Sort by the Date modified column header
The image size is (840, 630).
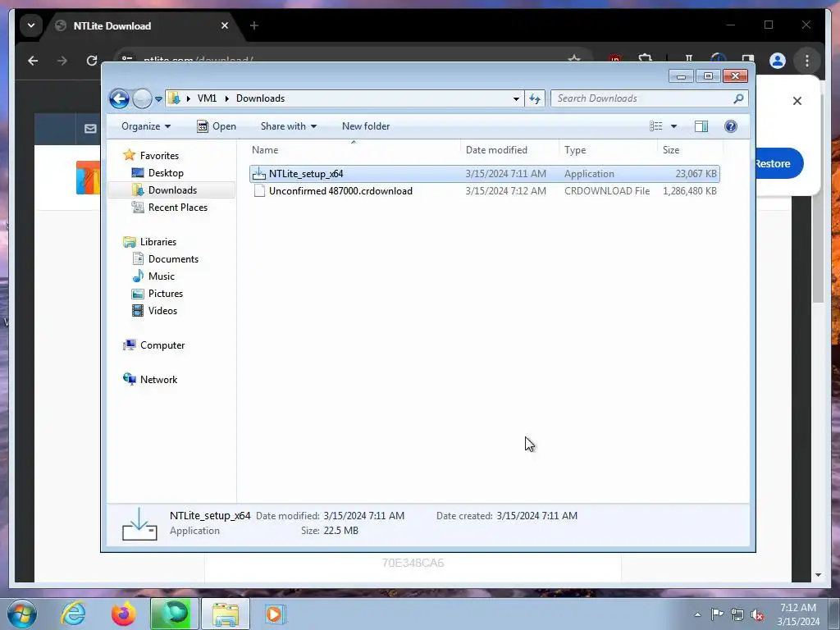(509, 150)
